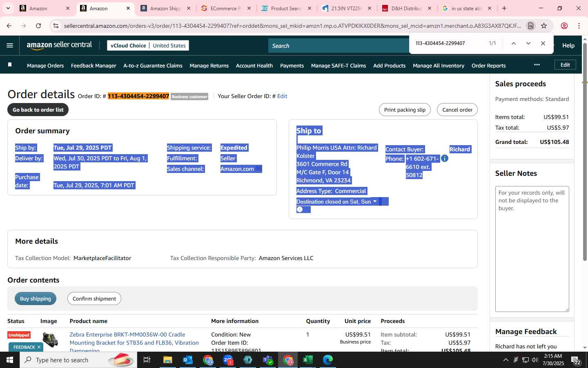Open Excel from taskbar

coord(307,360)
